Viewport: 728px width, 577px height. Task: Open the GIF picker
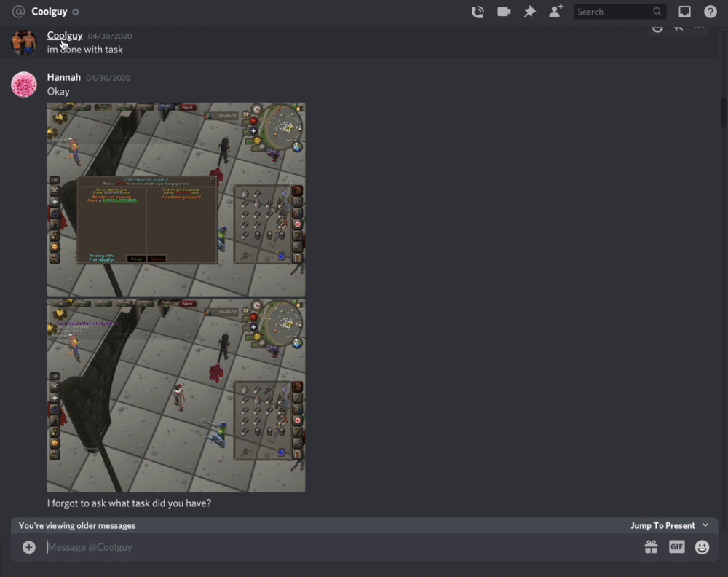coord(676,547)
